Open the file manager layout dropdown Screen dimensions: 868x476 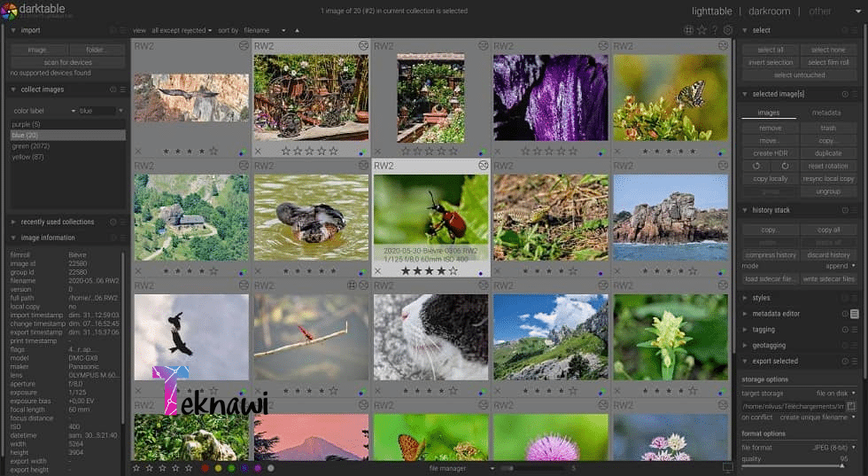pos(461,468)
